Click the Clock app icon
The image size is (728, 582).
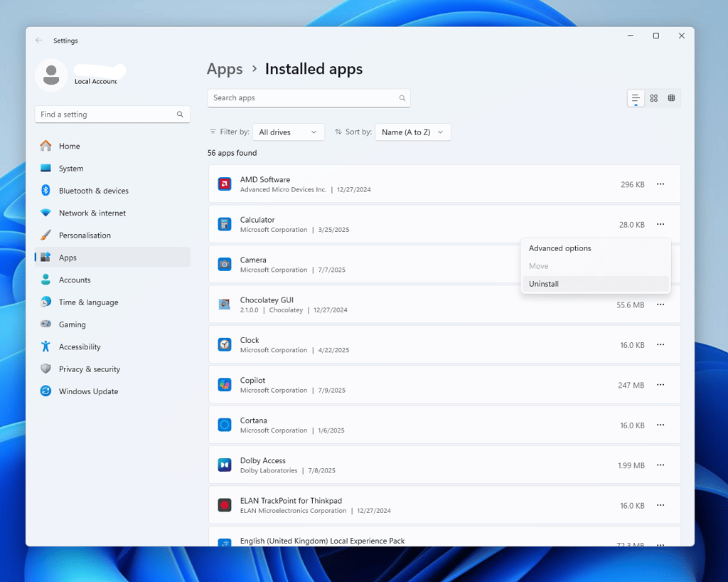[x=225, y=344]
